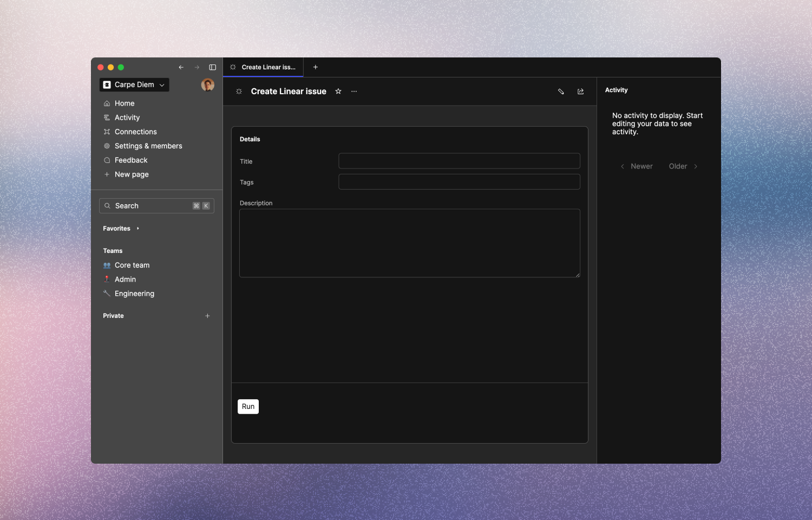Favorite the page with star icon
Viewport: 812px width, 520px height.
pyautogui.click(x=338, y=92)
